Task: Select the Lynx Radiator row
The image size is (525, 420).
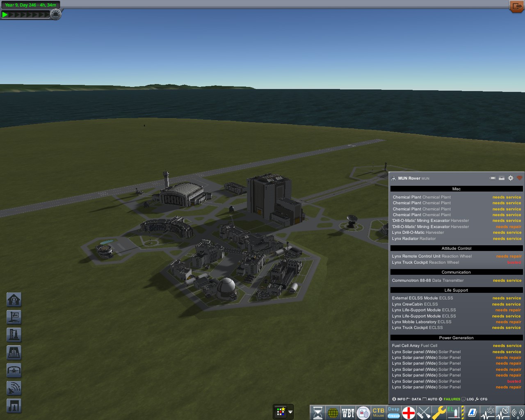Action: pyautogui.click(x=457, y=239)
